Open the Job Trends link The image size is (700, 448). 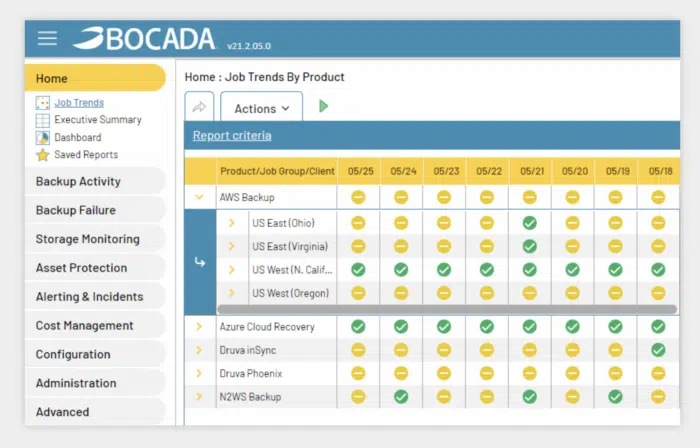79,103
